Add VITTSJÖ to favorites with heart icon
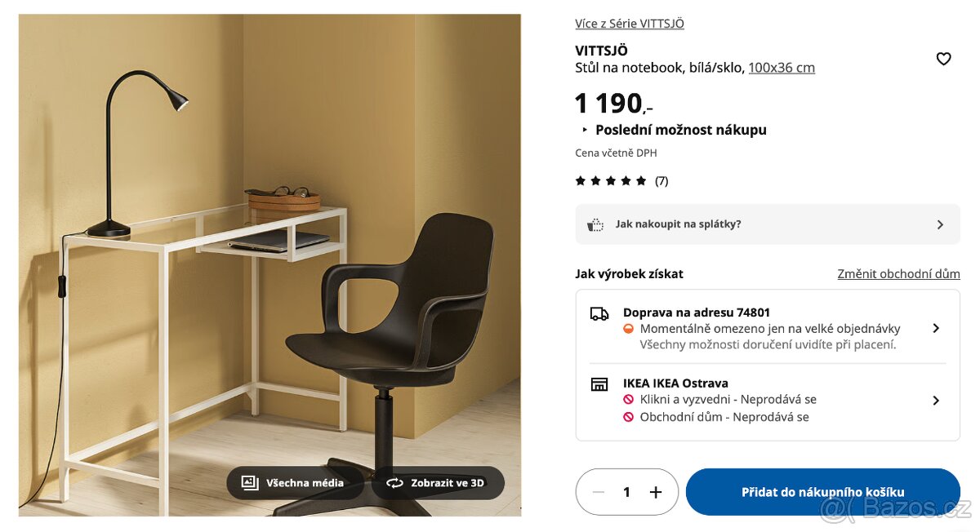The width and height of the screenshot is (980, 532). (x=943, y=59)
